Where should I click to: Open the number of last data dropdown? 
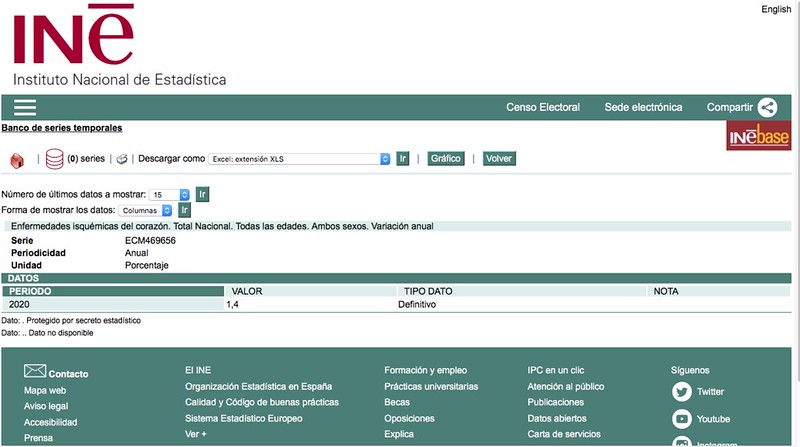169,194
